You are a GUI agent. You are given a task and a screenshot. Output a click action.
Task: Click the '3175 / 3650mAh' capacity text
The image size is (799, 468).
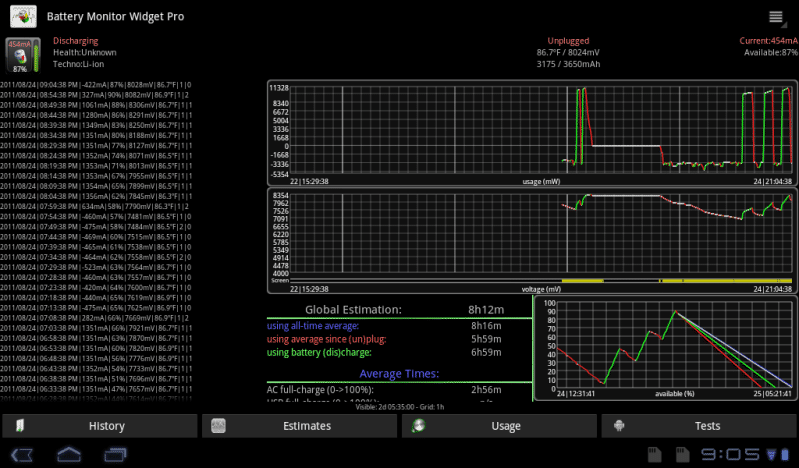[568, 64]
